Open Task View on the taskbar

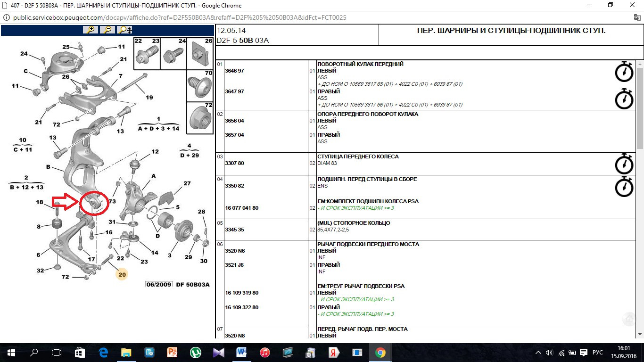[57, 352]
